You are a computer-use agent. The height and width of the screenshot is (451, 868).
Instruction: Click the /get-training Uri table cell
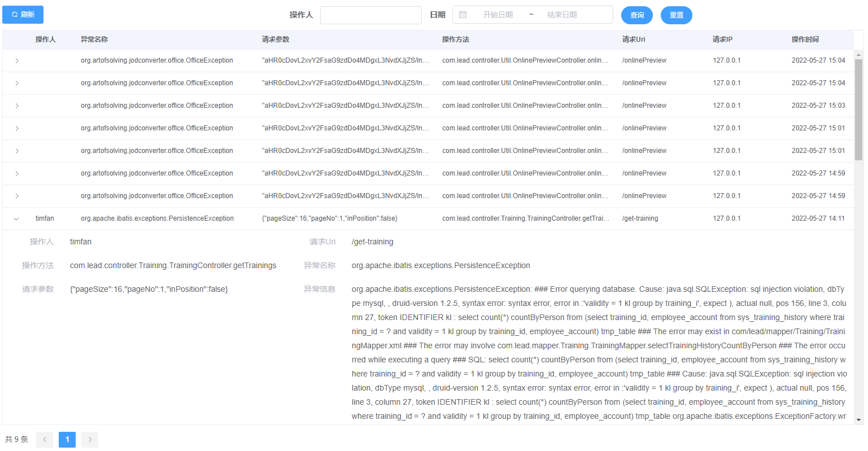[640, 218]
